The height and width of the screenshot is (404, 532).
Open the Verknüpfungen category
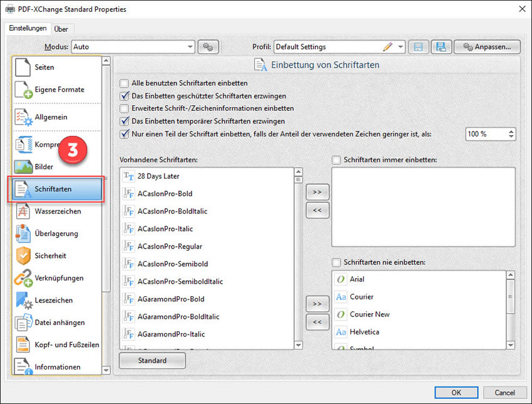[57, 278]
